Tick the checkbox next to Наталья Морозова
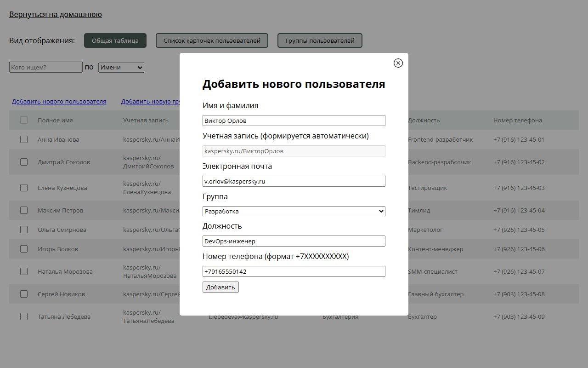588x368 pixels. pyautogui.click(x=24, y=271)
